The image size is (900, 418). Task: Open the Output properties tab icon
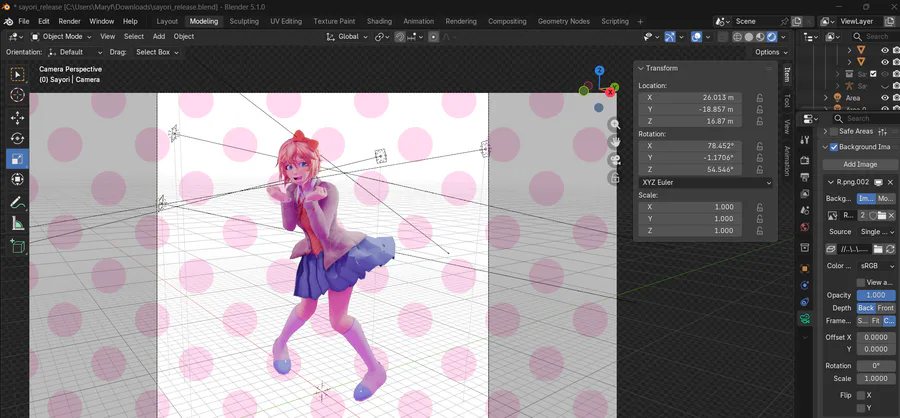[x=805, y=177]
